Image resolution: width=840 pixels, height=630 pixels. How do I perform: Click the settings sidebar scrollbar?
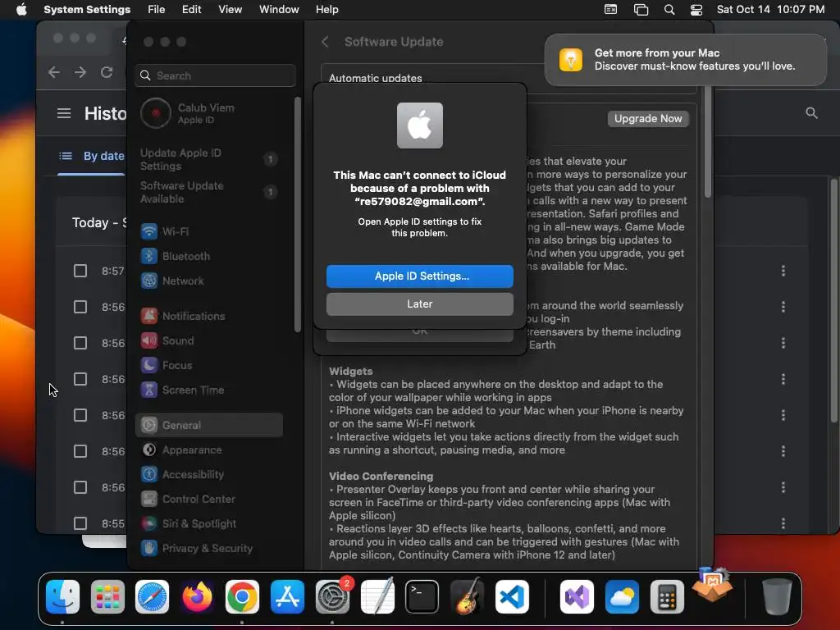(x=297, y=214)
